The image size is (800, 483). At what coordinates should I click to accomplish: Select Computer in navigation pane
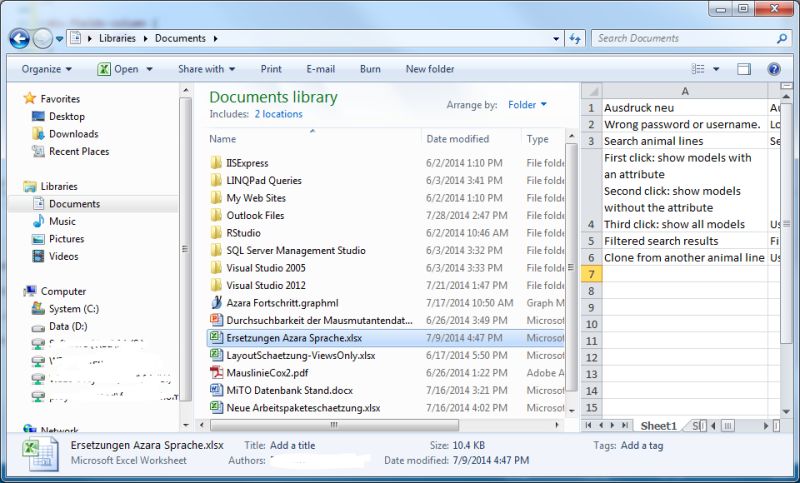[x=63, y=291]
